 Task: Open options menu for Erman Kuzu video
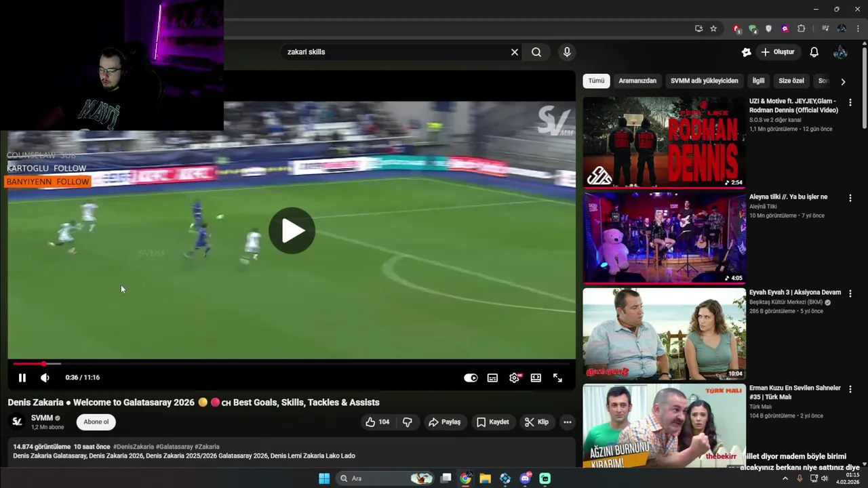click(x=850, y=389)
